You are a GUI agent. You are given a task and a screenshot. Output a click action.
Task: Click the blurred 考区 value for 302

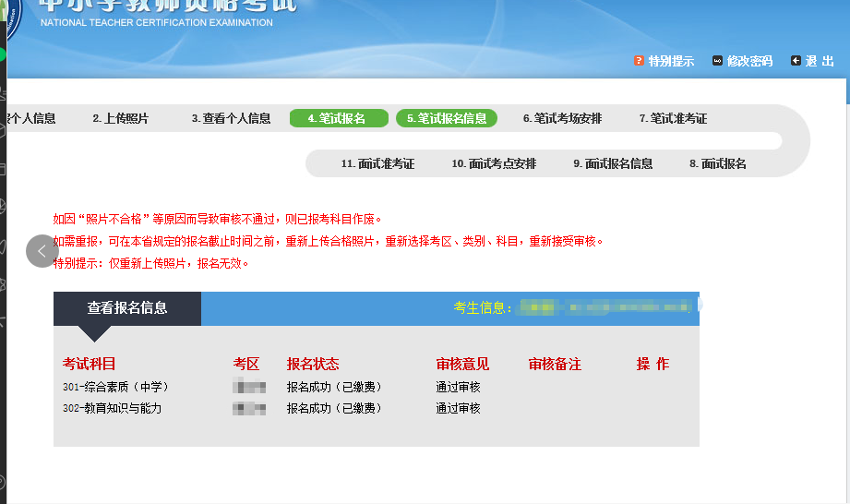point(249,408)
